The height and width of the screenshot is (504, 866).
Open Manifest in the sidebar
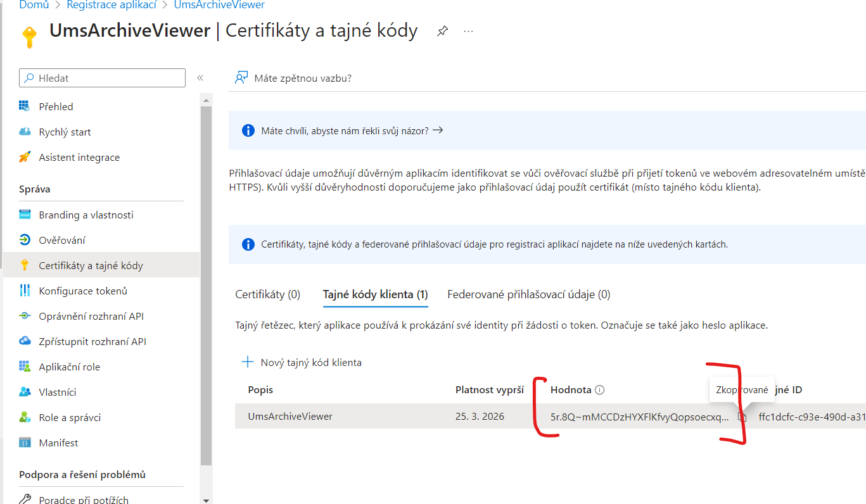coord(58,443)
